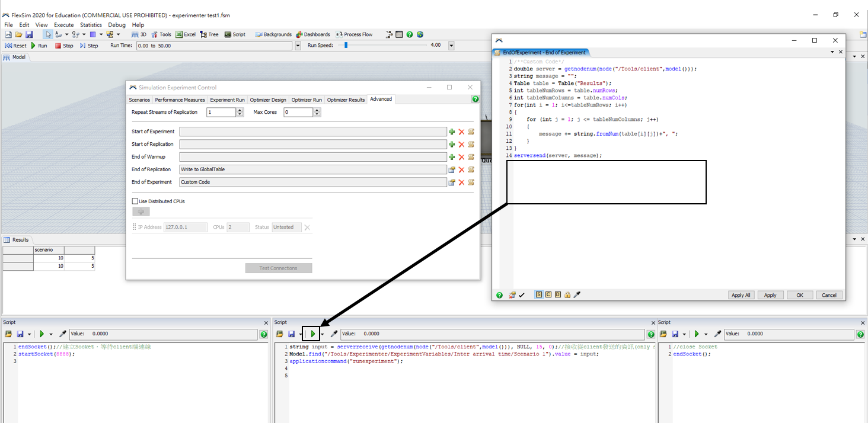Toggle the S button in code editor
868x423 pixels.
pyautogui.click(x=539, y=295)
